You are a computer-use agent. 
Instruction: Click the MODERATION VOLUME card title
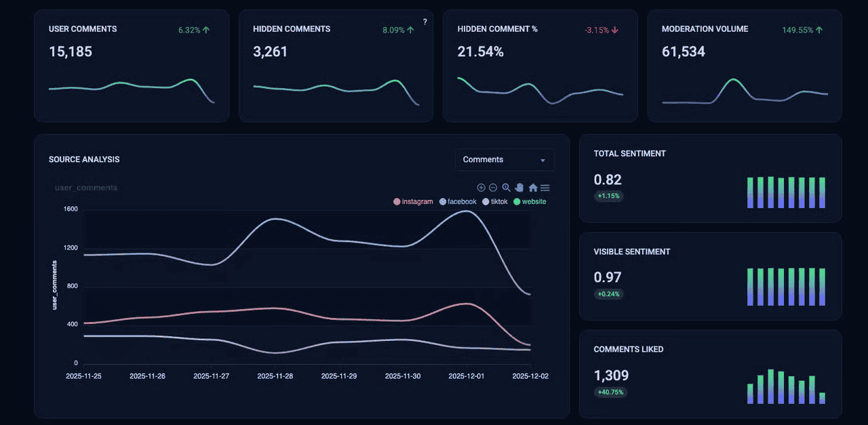tap(705, 29)
